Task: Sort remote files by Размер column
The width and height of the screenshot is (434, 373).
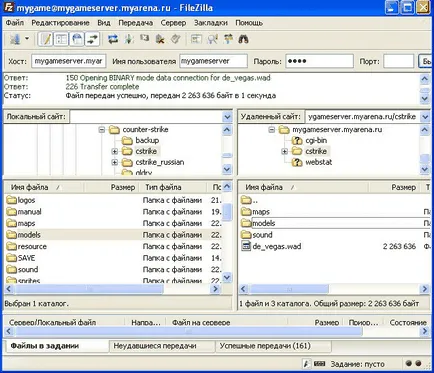Action: click(x=395, y=187)
